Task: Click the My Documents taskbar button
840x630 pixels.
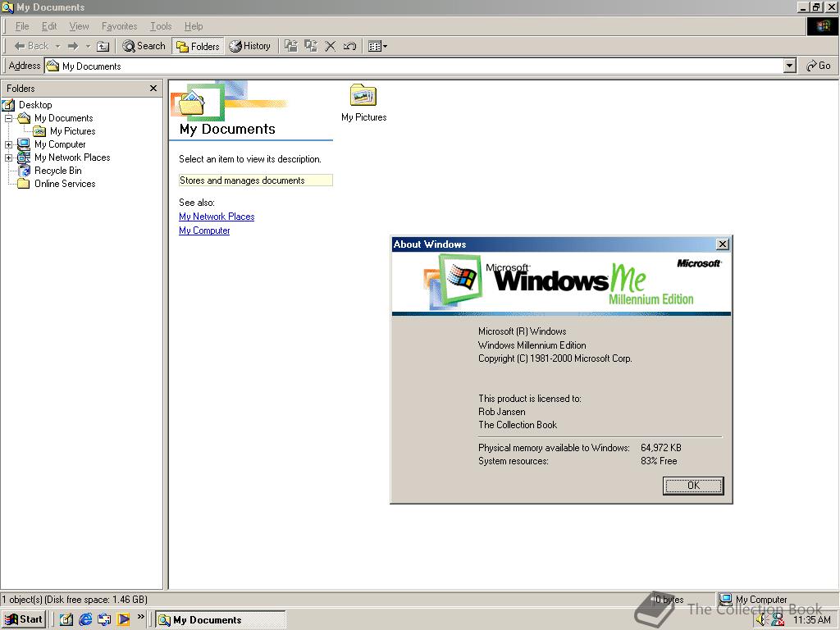Action: click(220, 620)
